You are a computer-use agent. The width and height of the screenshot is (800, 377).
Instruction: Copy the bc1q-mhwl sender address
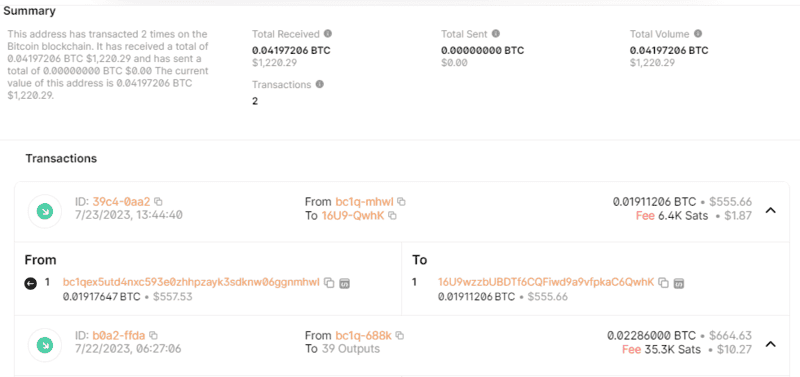[x=401, y=202]
